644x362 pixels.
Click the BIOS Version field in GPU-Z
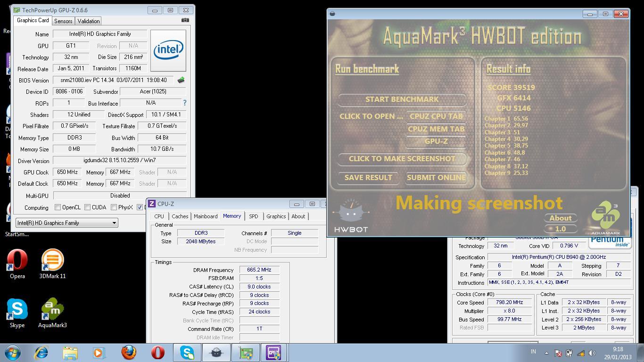point(113,80)
